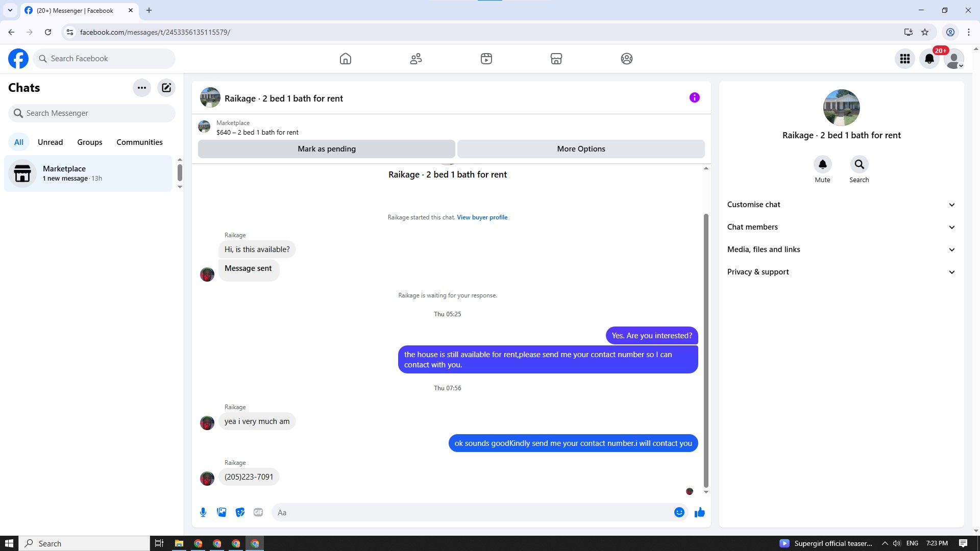Open the View buyer profile link
980x551 pixels.
coord(482,217)
